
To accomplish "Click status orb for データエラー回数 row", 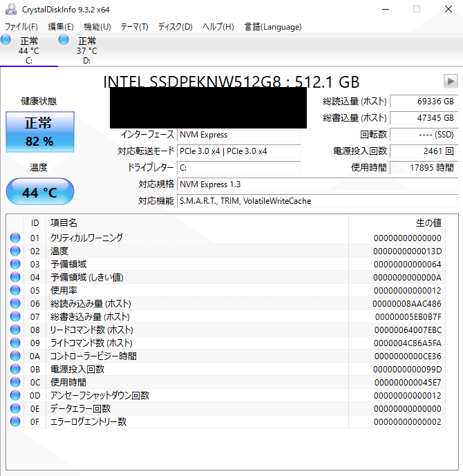I will point(15,408).
